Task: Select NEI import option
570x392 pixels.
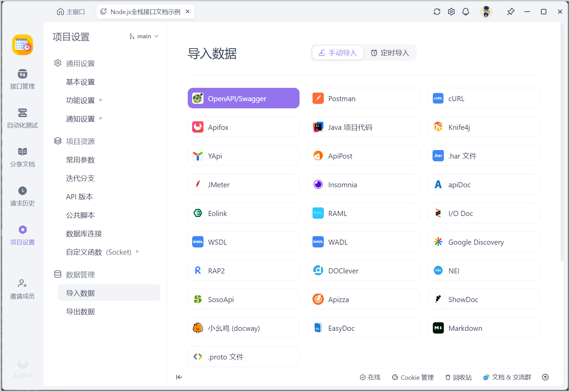Action: pos(484,270)
